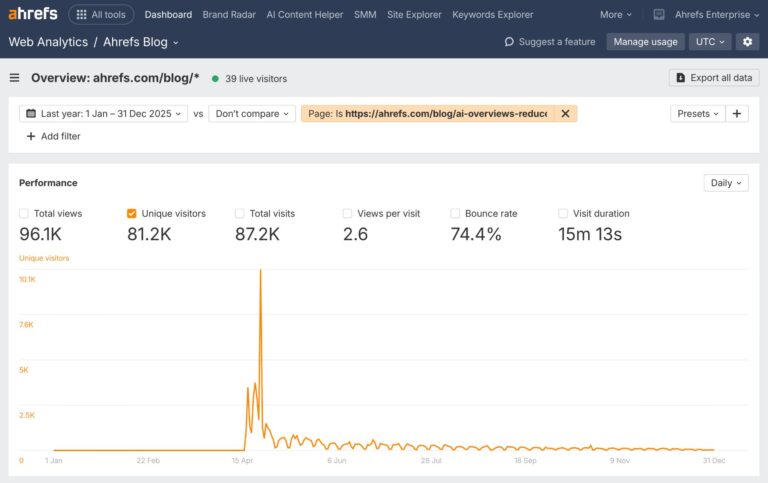This screenshot has height=483, width=768.
Task: Click the monitor icon in top bar
Action: point(659,15)
